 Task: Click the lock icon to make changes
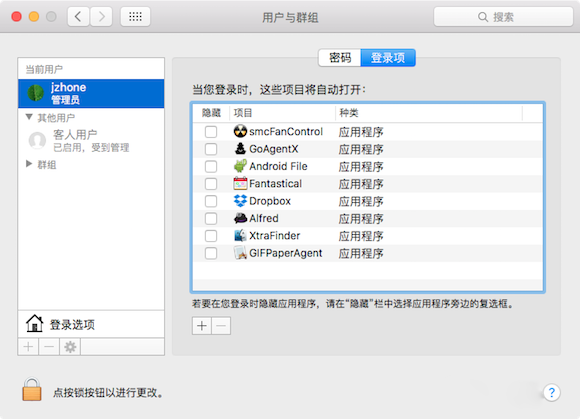coord(32,389)
